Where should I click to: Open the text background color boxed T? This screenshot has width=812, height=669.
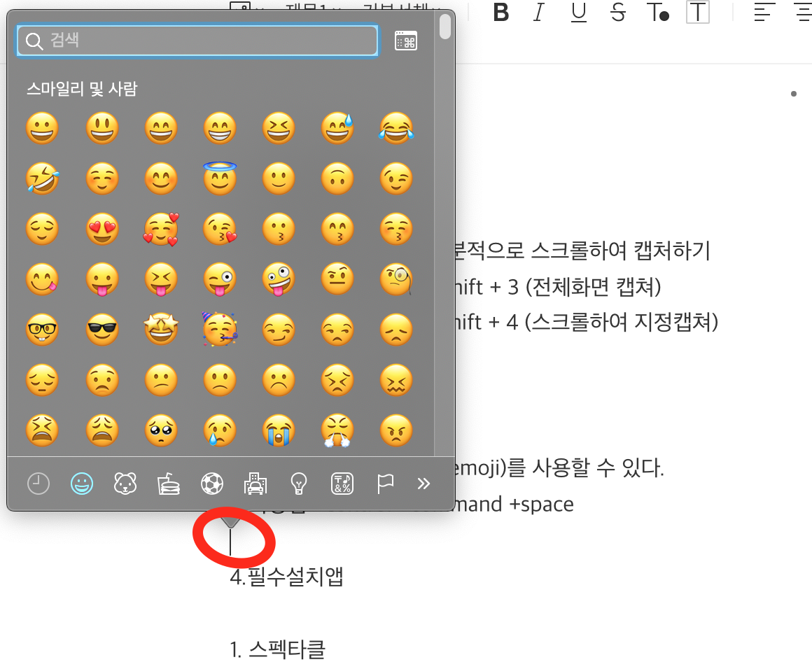[x=698, y=13]
